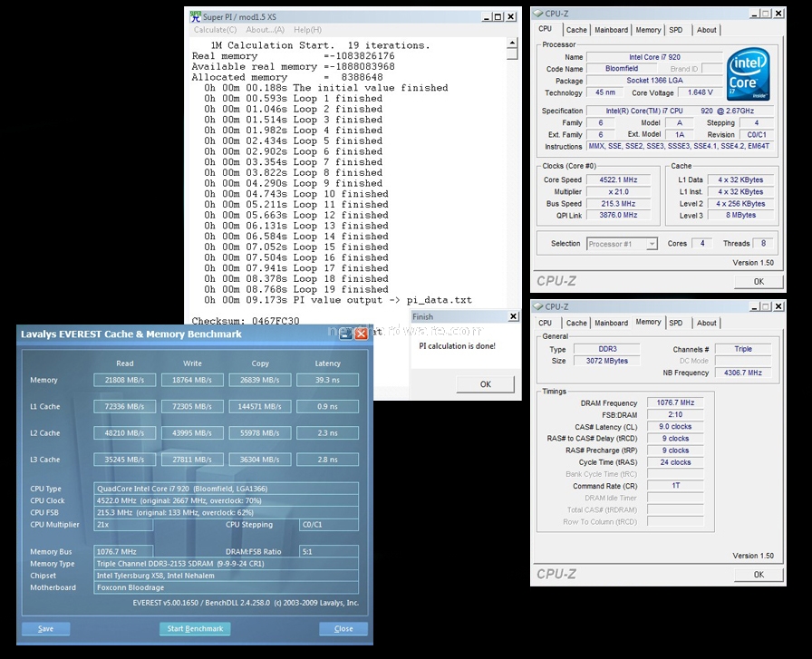
Task: Select CPU tab in bottom CPU-Z window
Action: [x=546, y=323]
